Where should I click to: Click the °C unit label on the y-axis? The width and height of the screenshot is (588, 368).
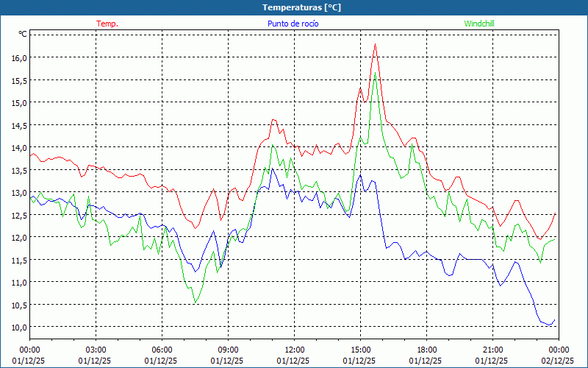pyautogui.click(x=22, y=34)
